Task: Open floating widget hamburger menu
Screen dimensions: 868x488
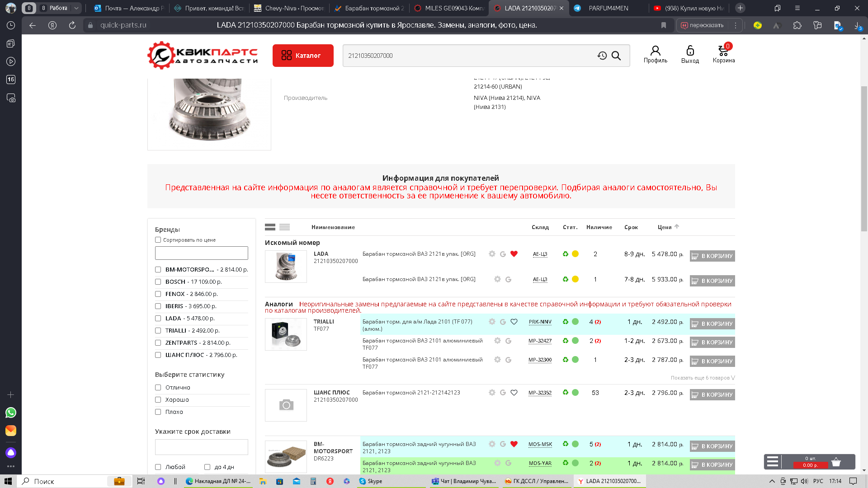Action: pyautogui.click(x=773, y=462)
